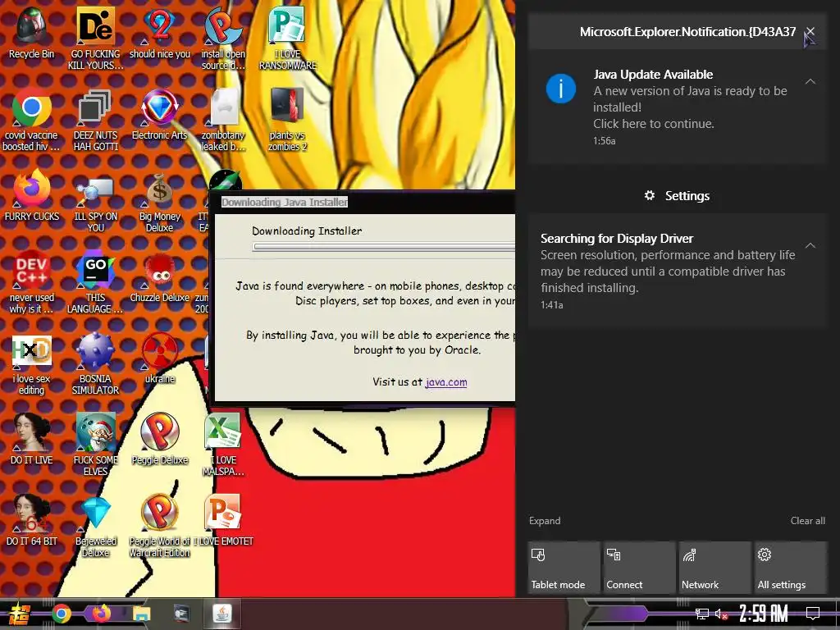Image resolution: width=840 pixels, height=630 pixels.
Task: Open the 'install open source' desktop shortcut
Action: click(223, 39)
